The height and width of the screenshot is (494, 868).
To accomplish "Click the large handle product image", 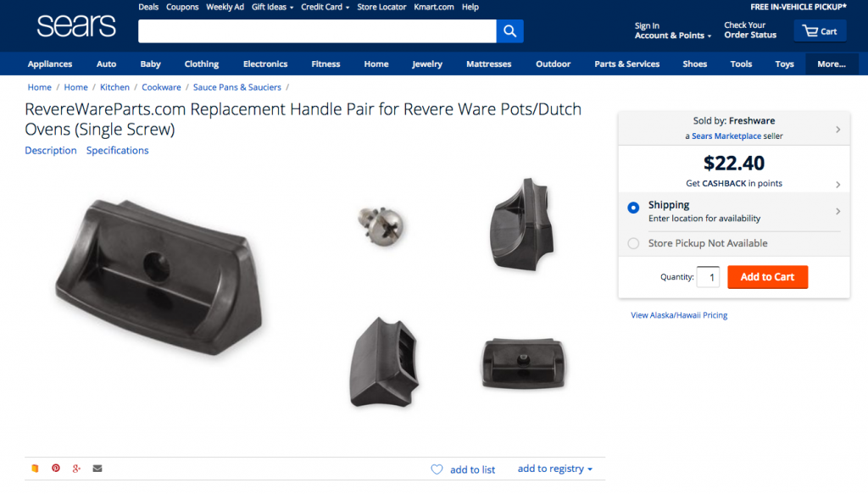I will (x=159, y=276).
